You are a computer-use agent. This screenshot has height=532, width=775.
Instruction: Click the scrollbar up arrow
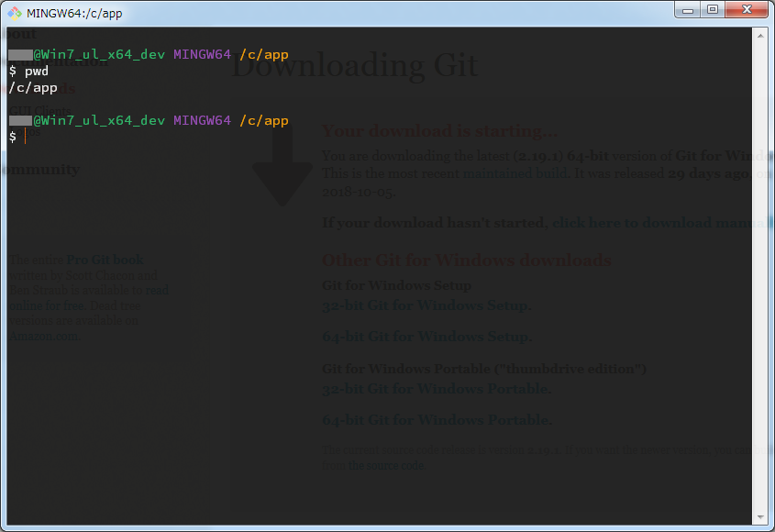coord(762,36)
